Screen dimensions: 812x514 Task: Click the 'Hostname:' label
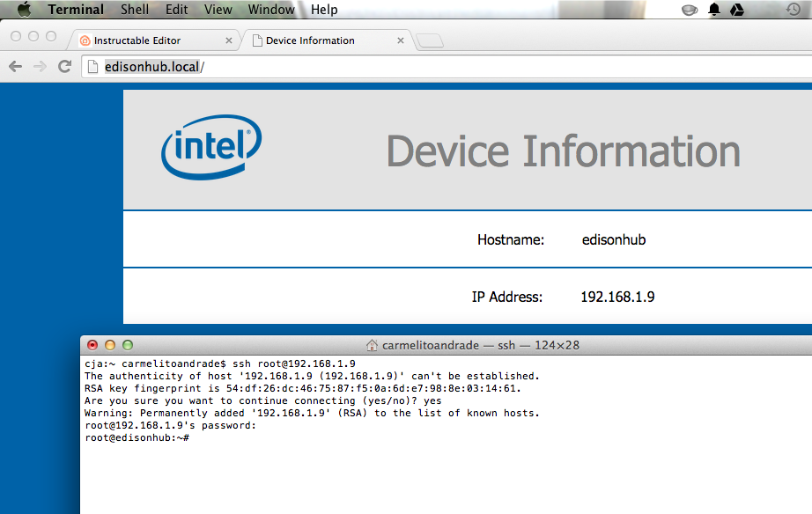[x=511, y=239]
